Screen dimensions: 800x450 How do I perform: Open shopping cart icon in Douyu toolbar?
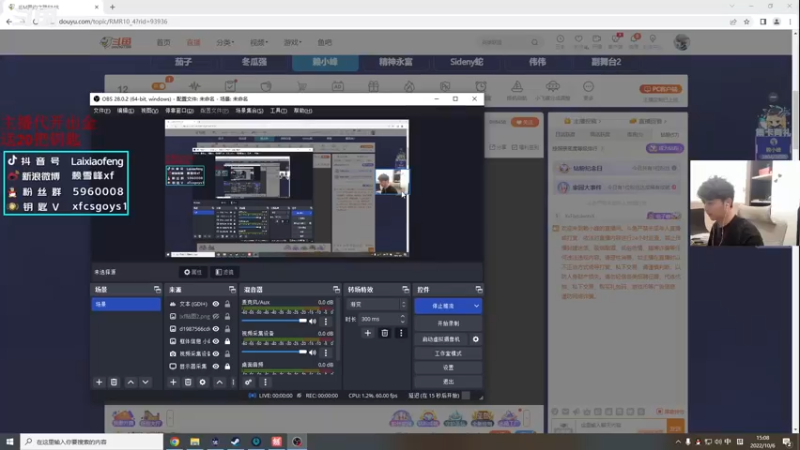(x=302, y=86)
